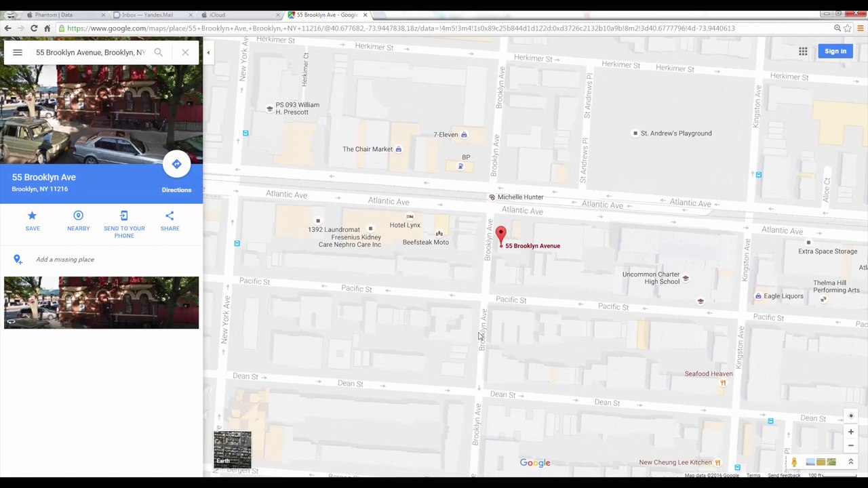Select the 7-Eleven marker
The image size is (868, 488).
464,135
